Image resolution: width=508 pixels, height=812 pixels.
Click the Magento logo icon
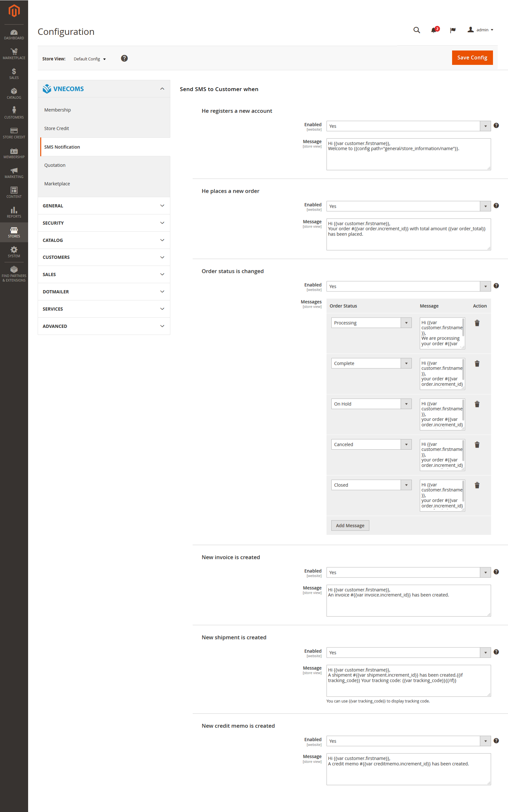point(14,11)
